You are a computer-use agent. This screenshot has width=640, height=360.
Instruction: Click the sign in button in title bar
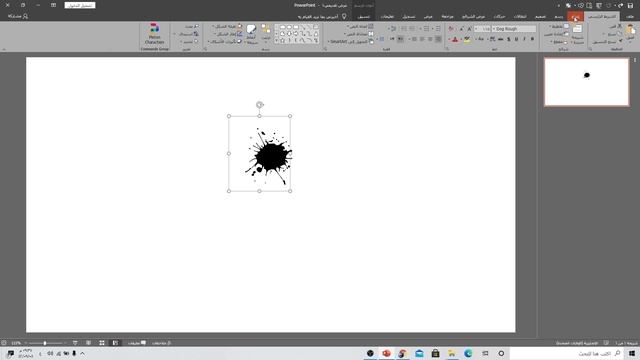[x=80, y=5]
